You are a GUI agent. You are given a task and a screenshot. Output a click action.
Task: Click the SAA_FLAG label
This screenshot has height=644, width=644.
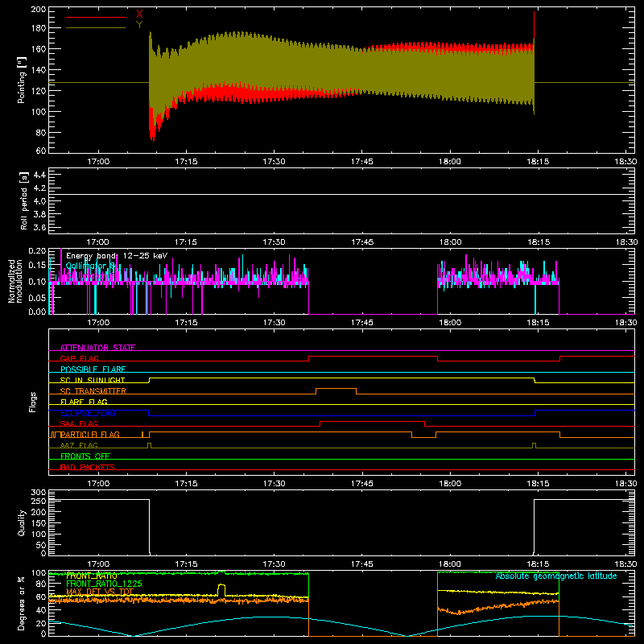[79, 423]
